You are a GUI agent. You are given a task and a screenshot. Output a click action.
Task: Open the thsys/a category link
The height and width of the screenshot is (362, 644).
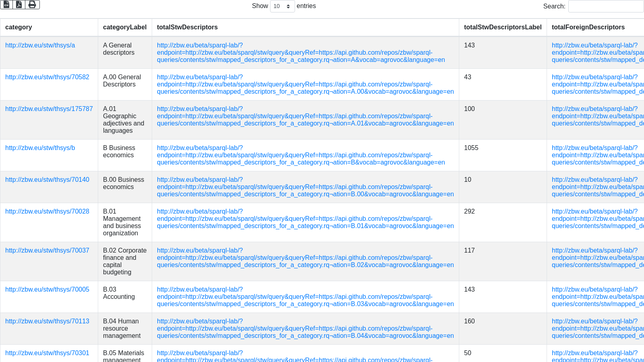(x=40, y=45)
